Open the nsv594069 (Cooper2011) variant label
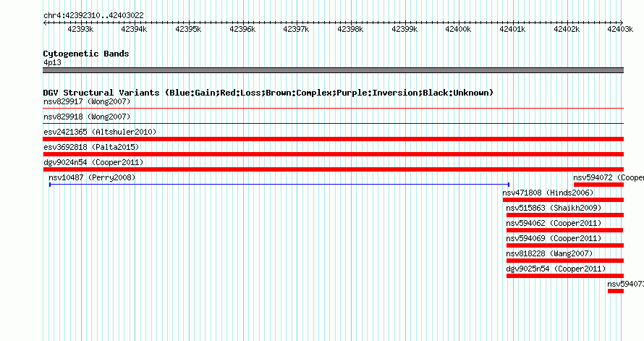The width and height of the screenshot is (644, 341). coord(554,238)
